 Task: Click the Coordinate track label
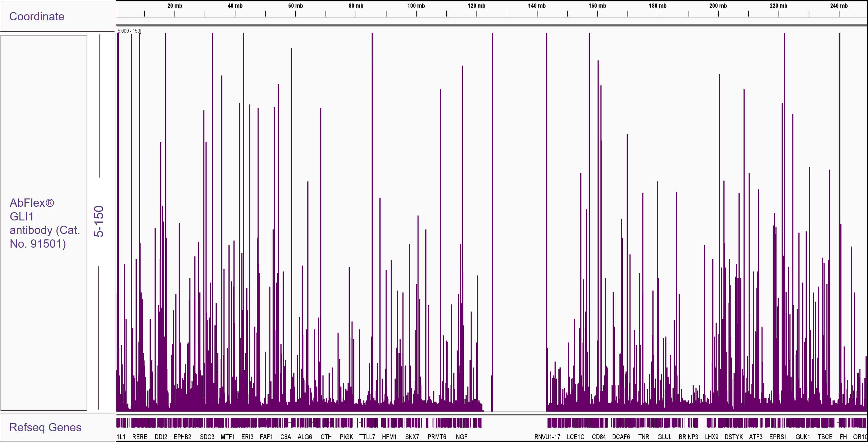(37, 16)
